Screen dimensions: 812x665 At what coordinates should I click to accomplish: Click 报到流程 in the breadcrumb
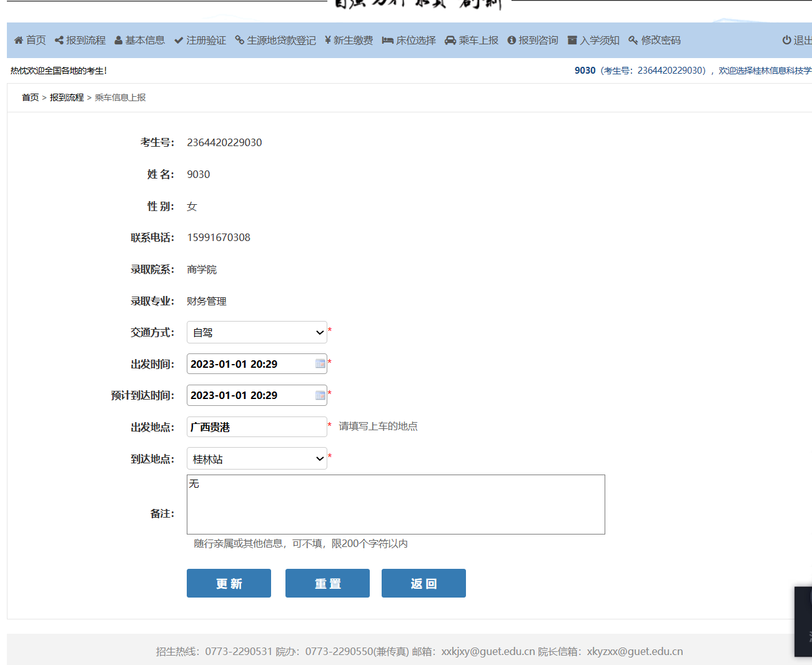[x=67, y=97]
